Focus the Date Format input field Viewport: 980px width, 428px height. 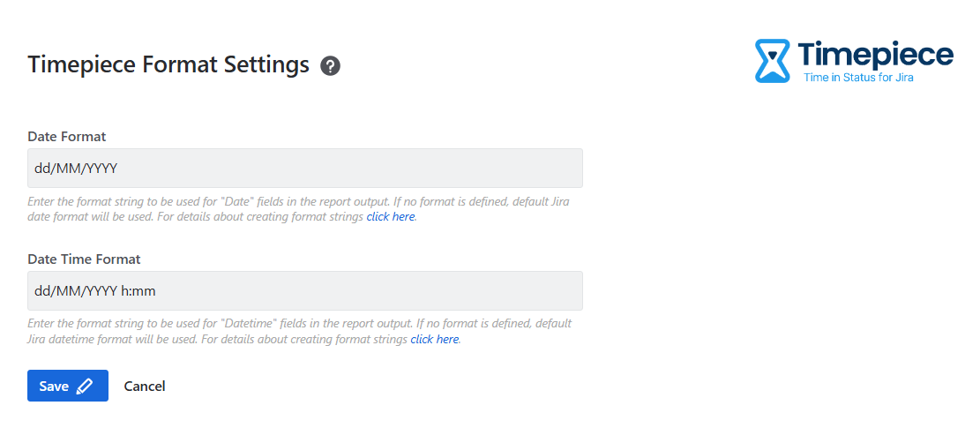coord(304,168)
